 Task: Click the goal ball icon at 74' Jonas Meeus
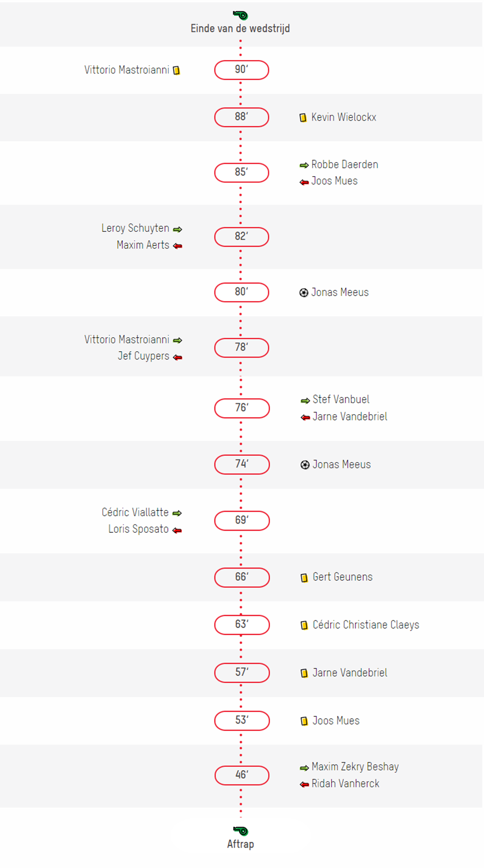305,465
